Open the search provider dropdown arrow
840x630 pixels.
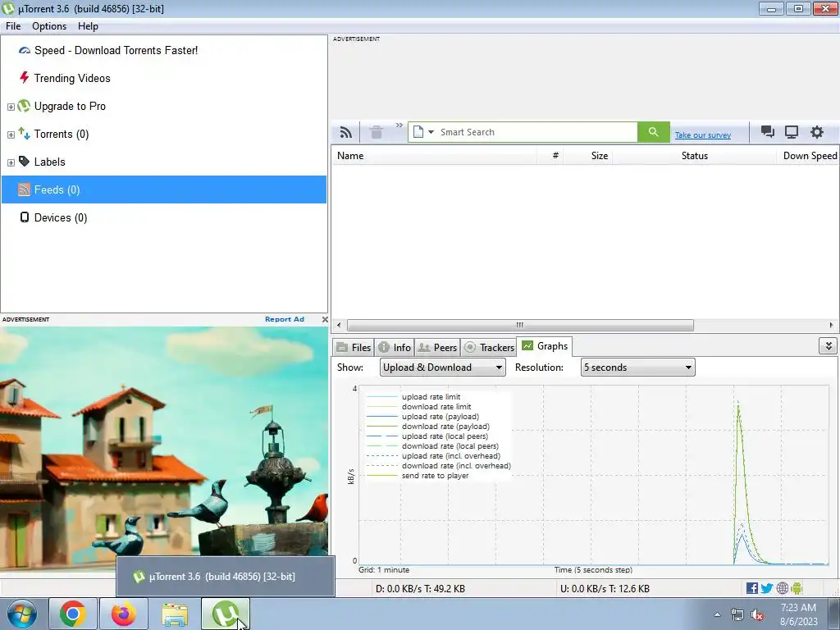(x=431, y=132)
